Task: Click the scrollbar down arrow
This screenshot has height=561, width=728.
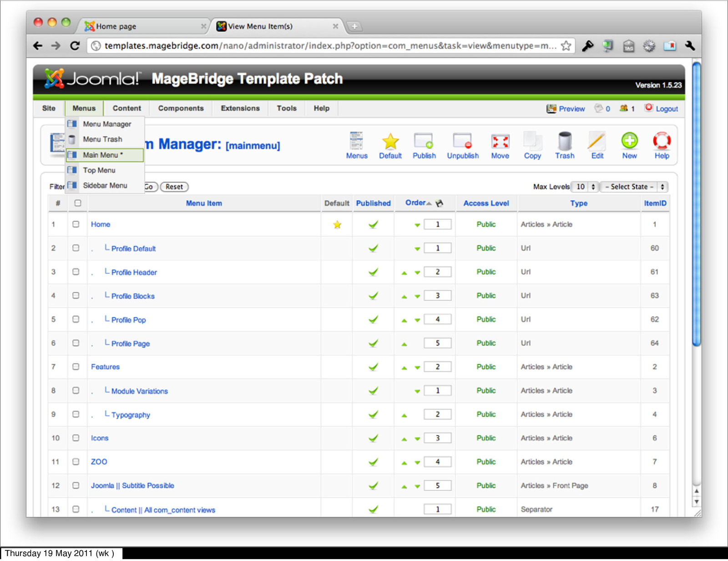Action: pos(696,501)
